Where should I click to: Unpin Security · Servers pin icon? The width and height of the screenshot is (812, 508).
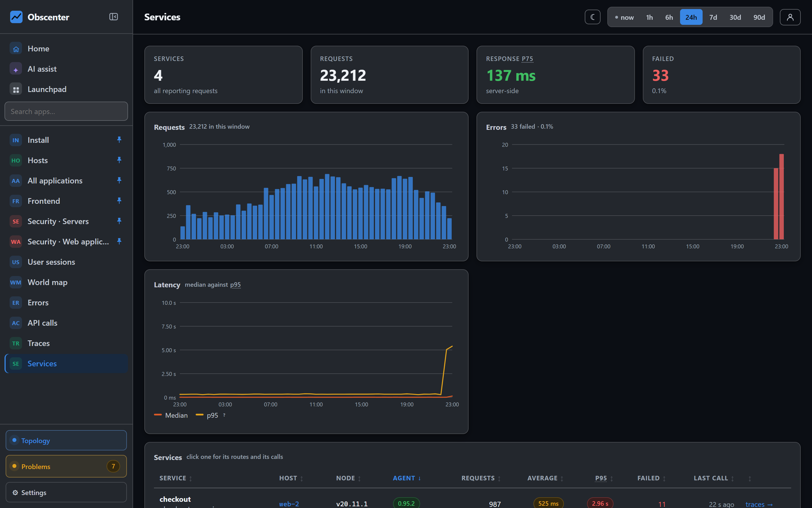(x=119, y=221)
